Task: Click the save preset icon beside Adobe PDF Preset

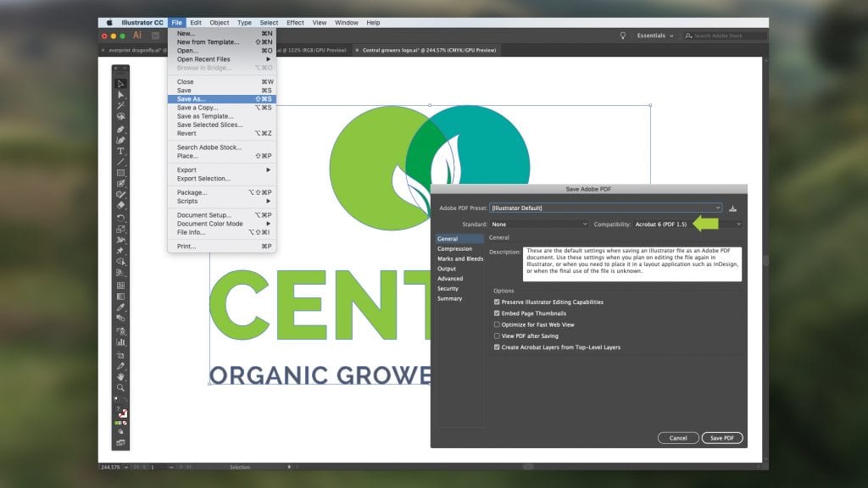Action: tap(732, 208)
